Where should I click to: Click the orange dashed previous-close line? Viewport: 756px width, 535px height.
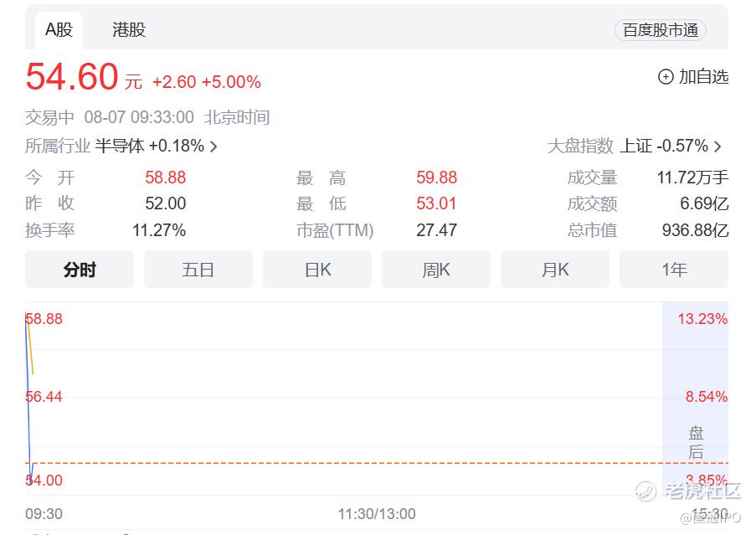point(335,463)
